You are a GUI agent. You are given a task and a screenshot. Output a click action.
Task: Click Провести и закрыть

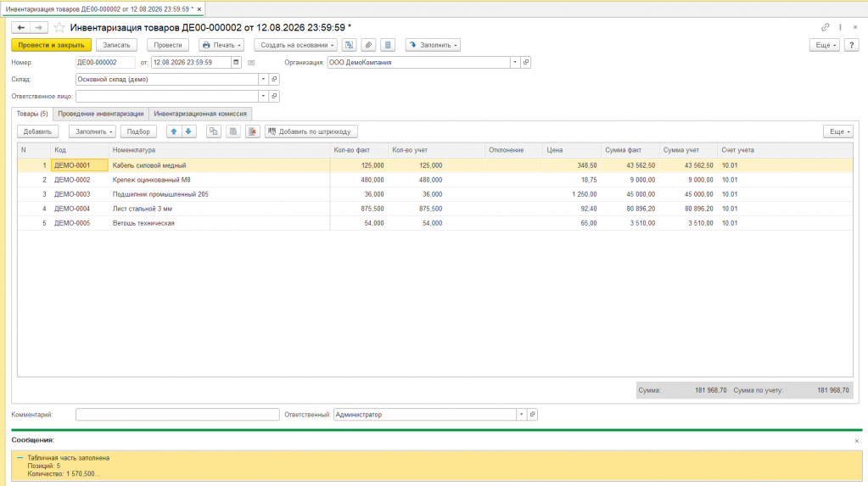52,45
